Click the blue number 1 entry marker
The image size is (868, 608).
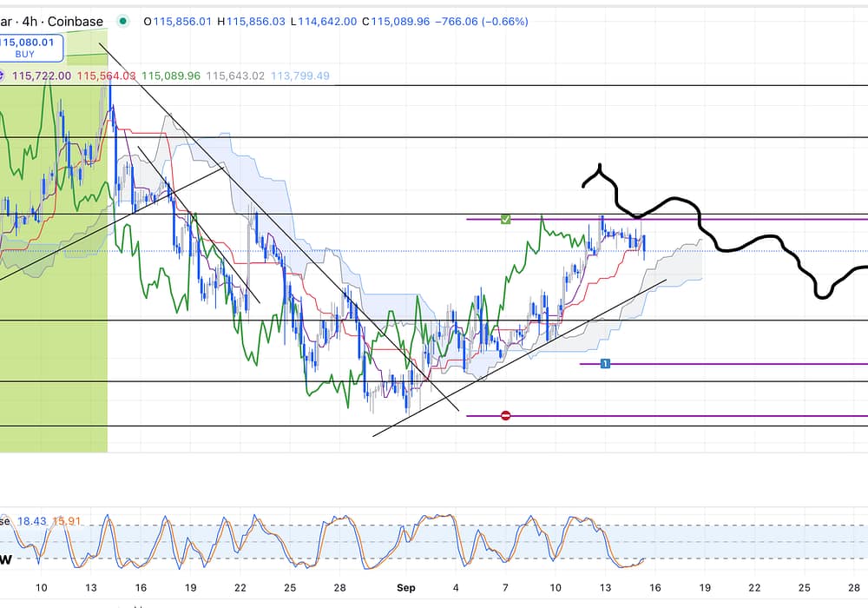pyautogui.click(x=606, y=364)
